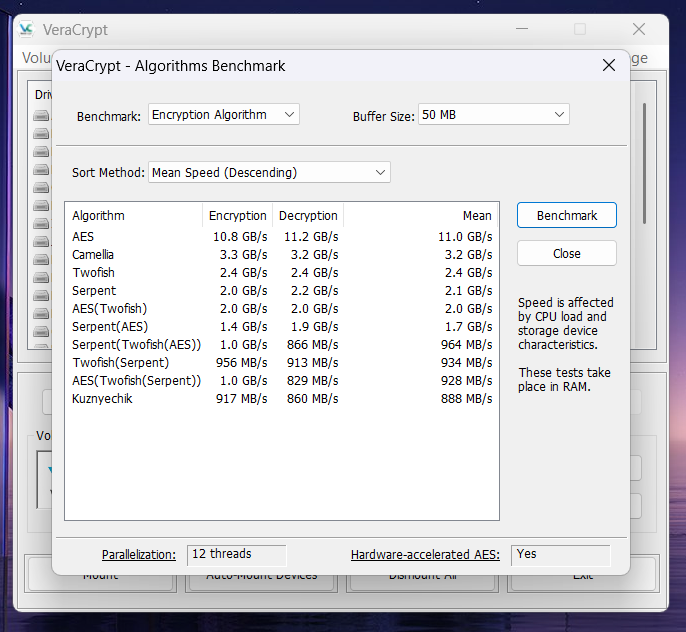686x632 pixels.
Task: Click the Mean column header
Action: [421, 216]
